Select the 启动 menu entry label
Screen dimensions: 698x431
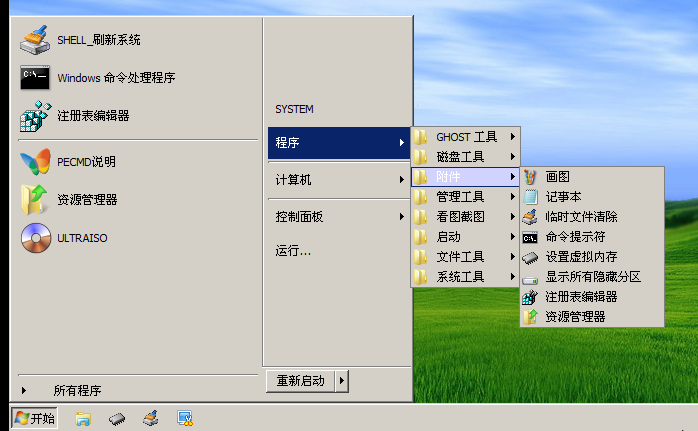pos(448,237)
